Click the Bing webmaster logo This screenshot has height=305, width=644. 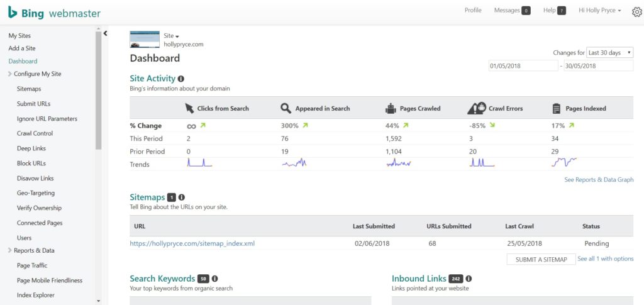click(x=54, y=13)
